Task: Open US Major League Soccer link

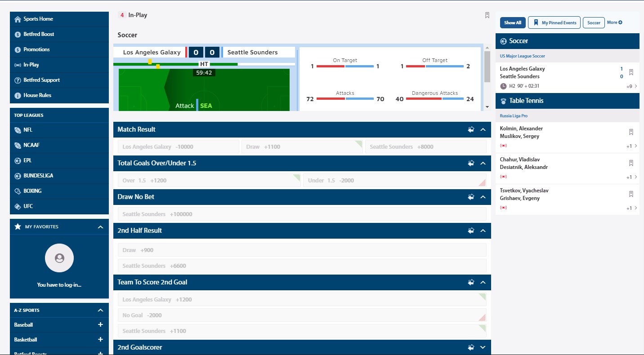Action: click(x=523, y=56)
